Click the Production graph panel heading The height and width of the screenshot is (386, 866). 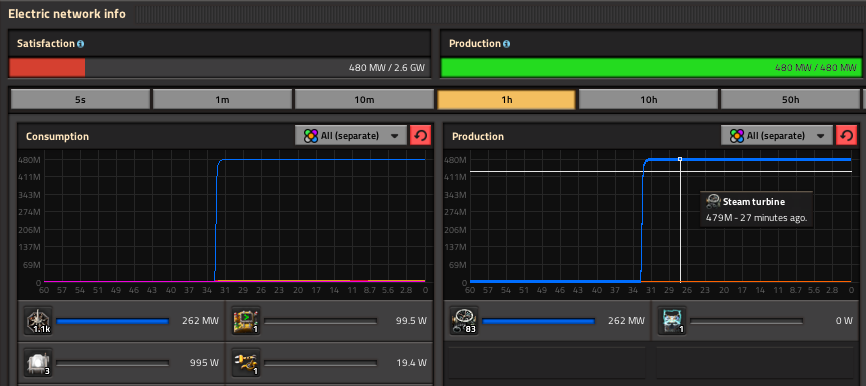click(x=478, y=136)
